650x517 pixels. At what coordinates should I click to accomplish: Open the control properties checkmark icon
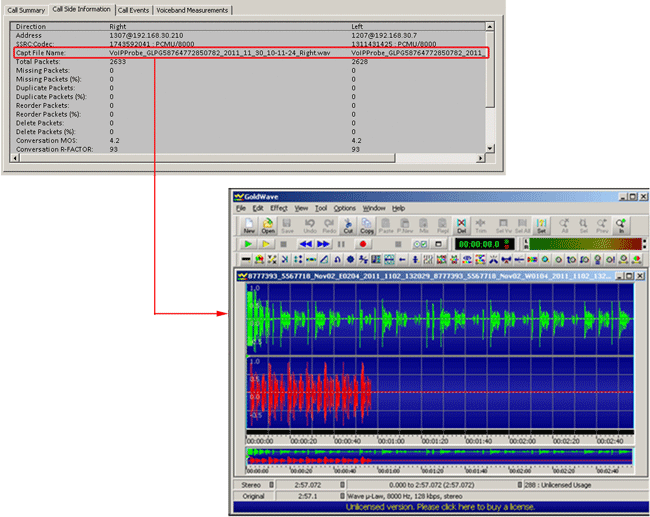(x=420, y=244)
